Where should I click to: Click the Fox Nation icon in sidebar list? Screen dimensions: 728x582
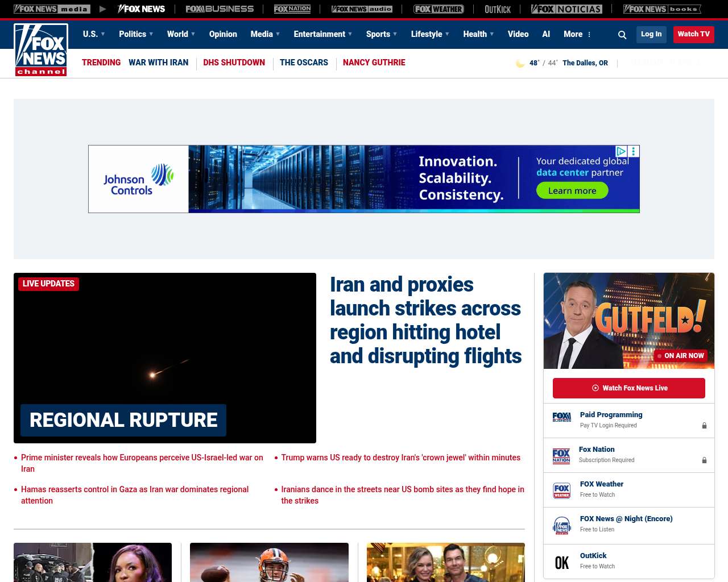tap(561, 456)
